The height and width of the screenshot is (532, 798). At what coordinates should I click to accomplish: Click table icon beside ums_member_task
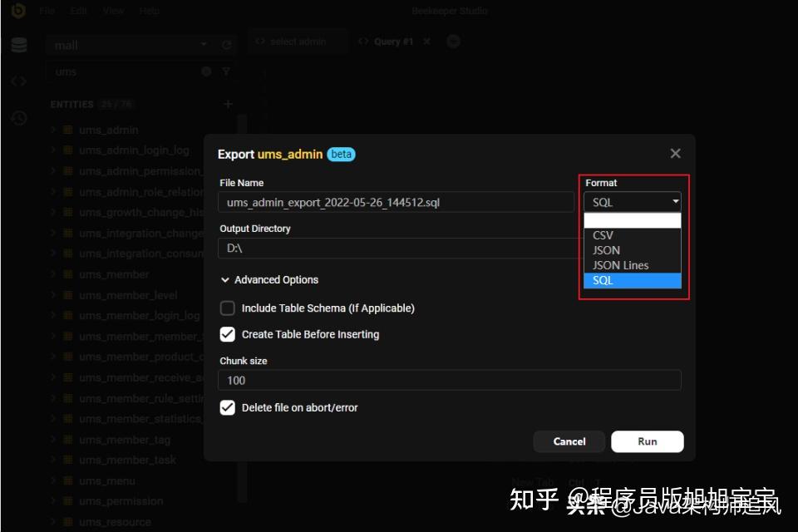coord(67,460)
